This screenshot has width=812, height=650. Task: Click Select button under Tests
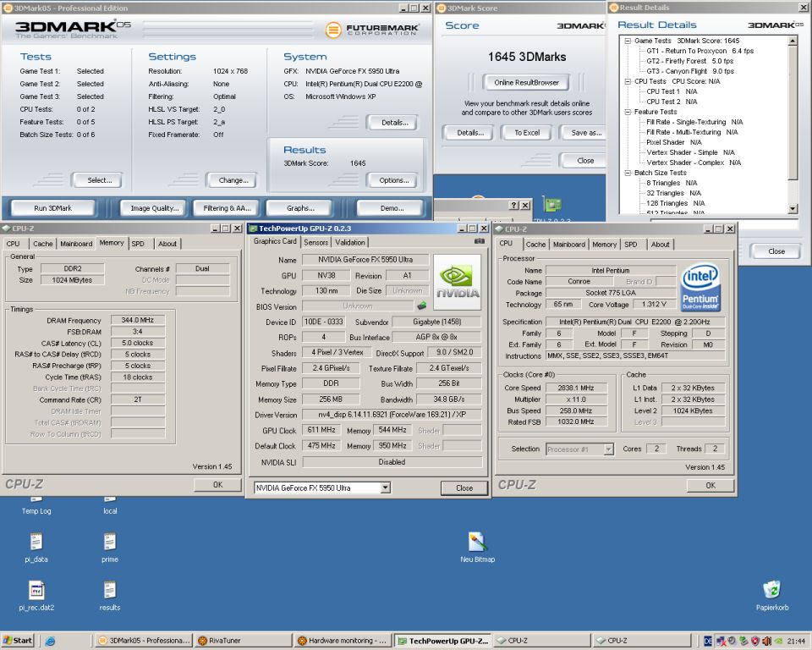[99, 180]
